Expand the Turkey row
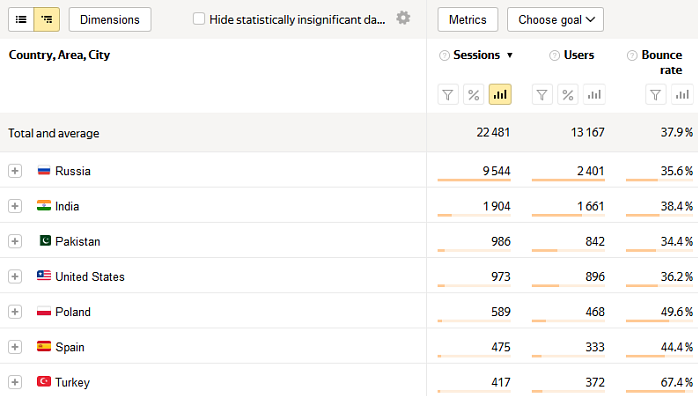The image size is (698, 396). pyautogui.click(x=15, y=382)
